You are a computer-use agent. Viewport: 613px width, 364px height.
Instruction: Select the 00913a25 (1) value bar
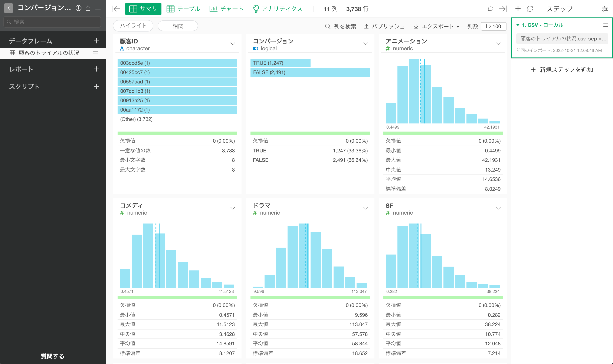177,100
